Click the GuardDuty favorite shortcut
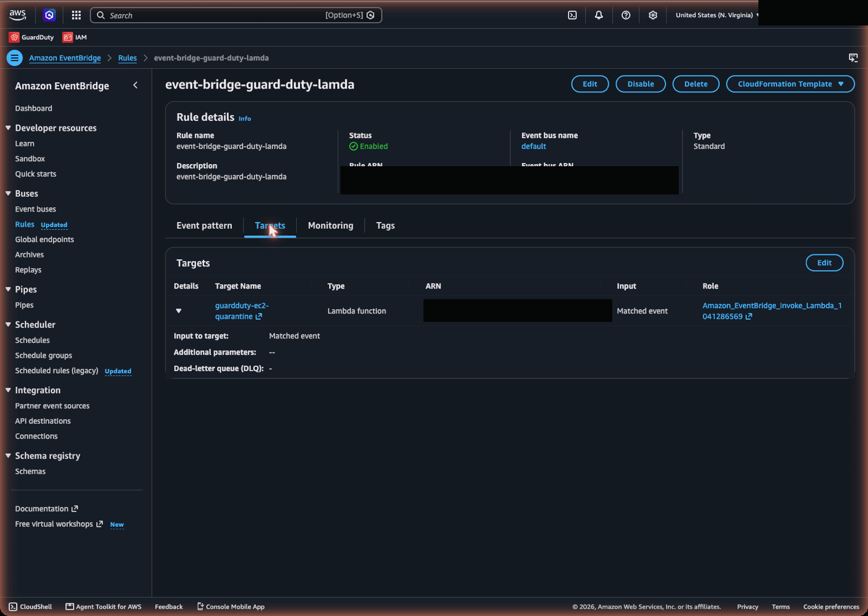Screen dimensions: 868x616 click(32, 37)
